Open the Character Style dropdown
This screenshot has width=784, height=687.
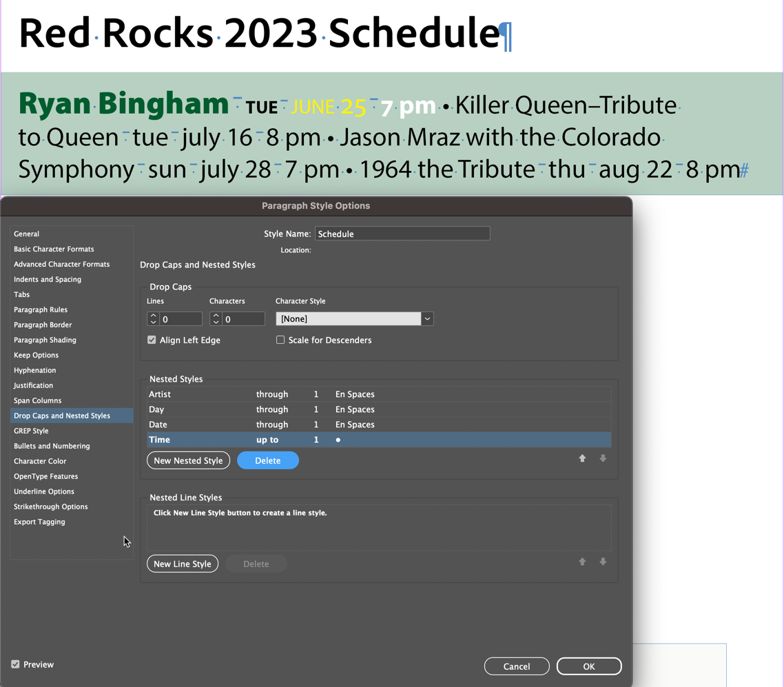pos(428,318)
